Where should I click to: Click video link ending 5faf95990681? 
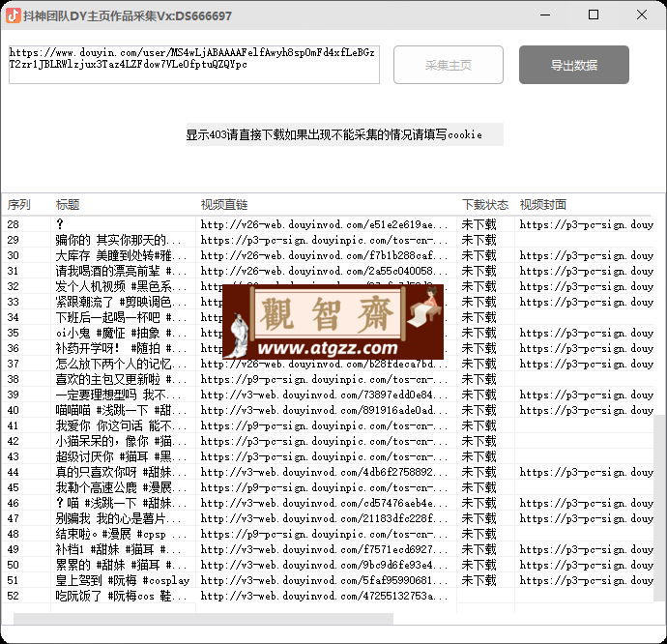point(324,580)
